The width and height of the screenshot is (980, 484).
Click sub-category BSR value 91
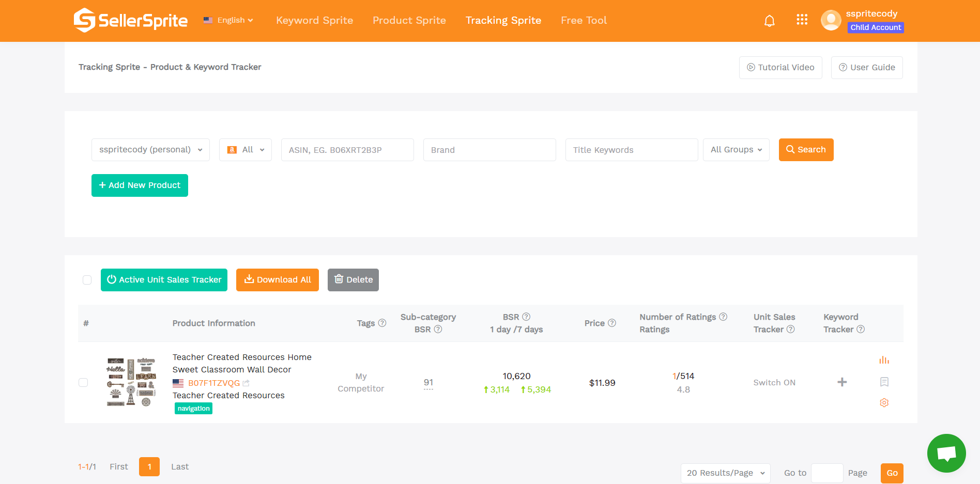pyautogui.click(x=428, y=383)
